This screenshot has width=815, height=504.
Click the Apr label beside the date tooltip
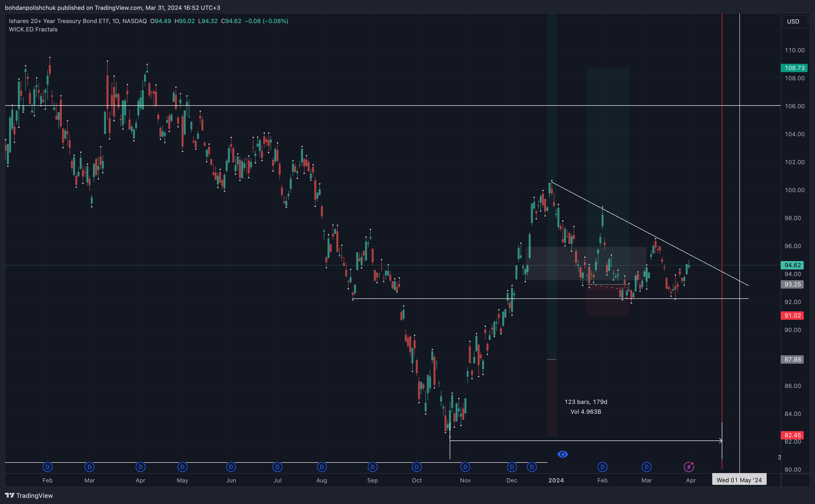[691, 480]
